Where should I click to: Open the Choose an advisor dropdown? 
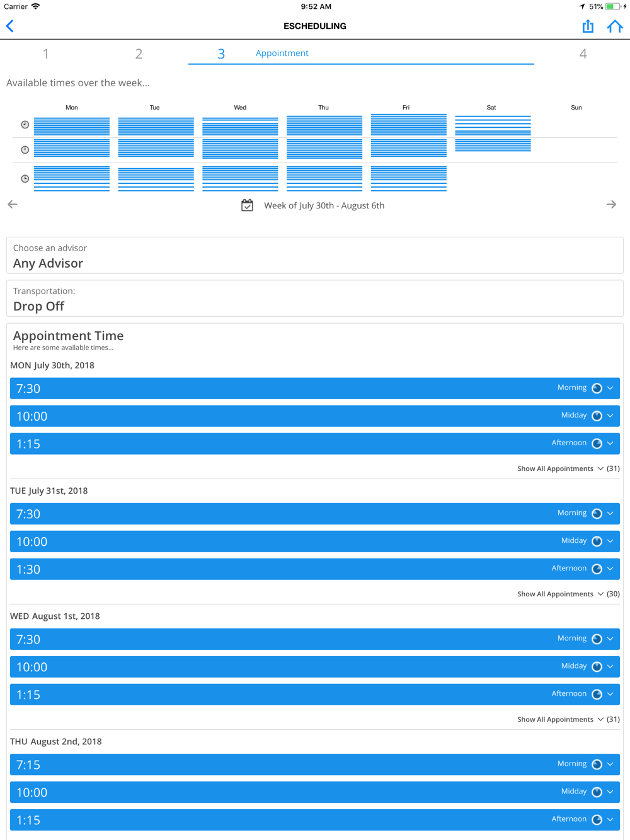(314, 256)
